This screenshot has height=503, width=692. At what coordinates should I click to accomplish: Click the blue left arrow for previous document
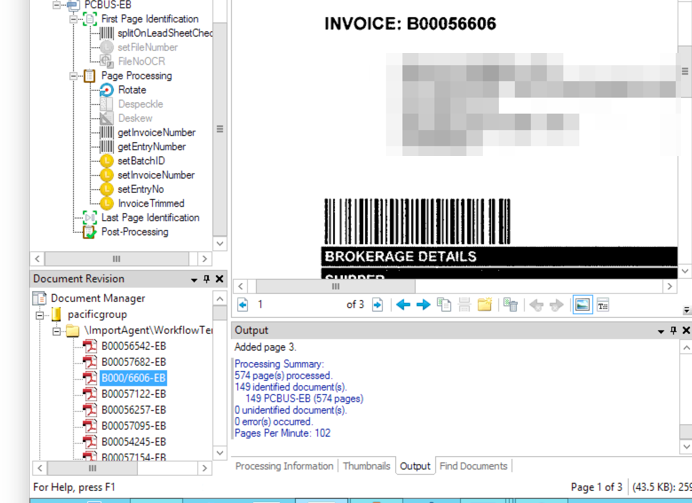pos(403,304)
